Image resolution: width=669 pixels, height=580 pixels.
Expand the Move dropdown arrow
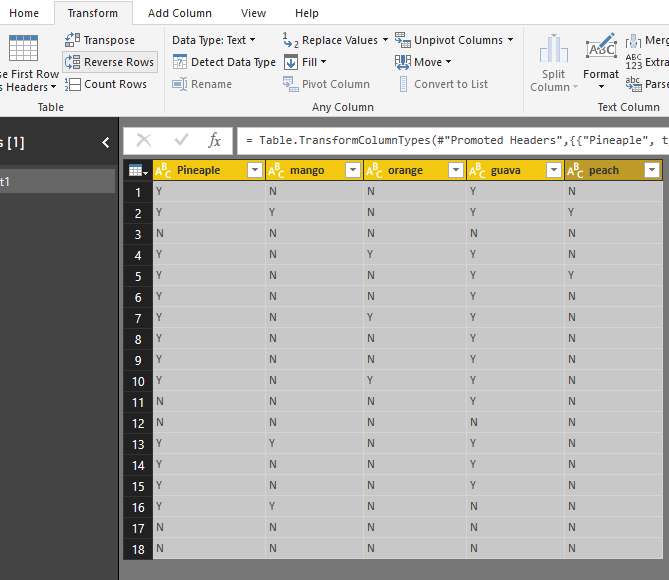[448, 62]
